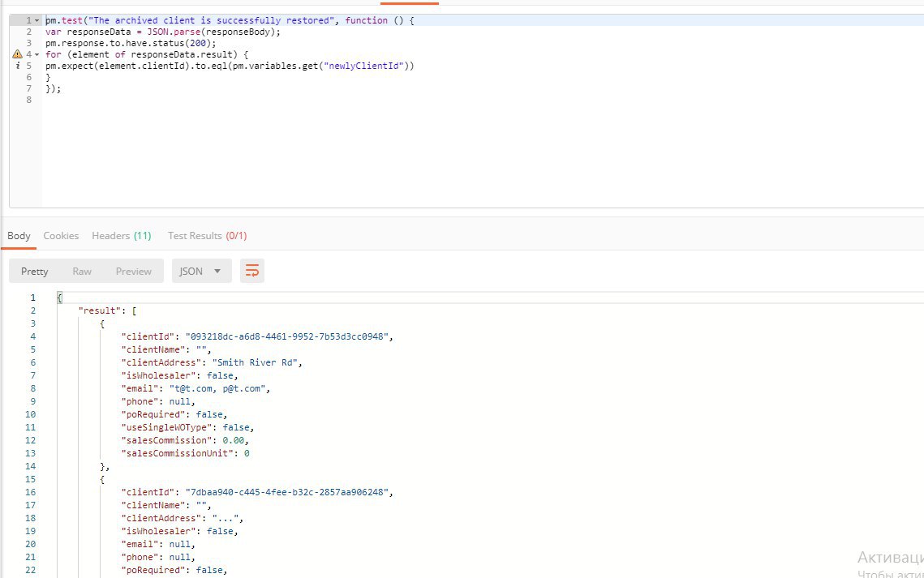View the Test Results (0/1) tab
Screen dimensions: 924x578
208,235
